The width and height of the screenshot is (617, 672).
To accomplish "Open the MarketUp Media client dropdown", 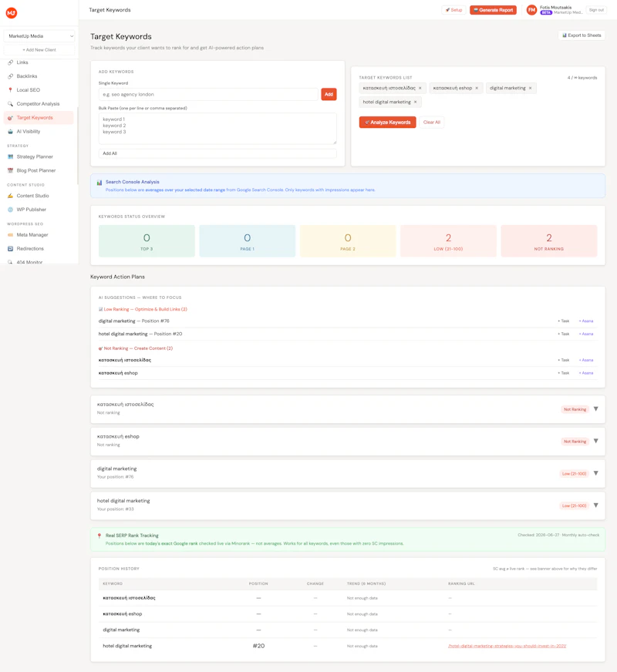I will [x=39, y=36].
